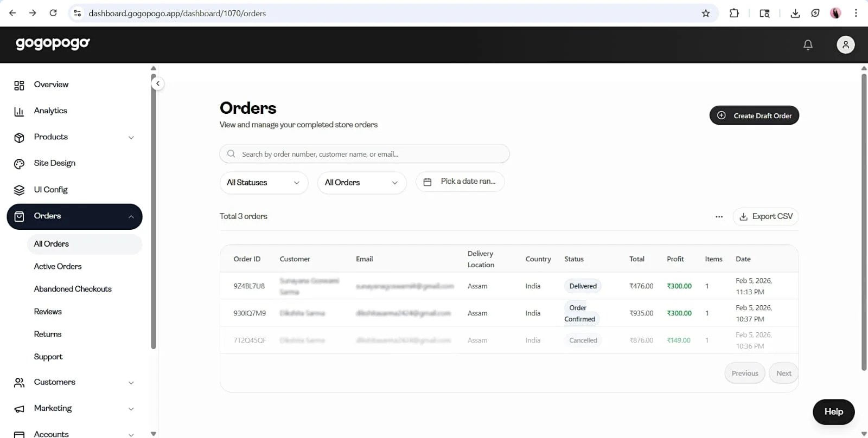Click the Customers people icon
The image size is (868, 438).
(x=19, y=383)
